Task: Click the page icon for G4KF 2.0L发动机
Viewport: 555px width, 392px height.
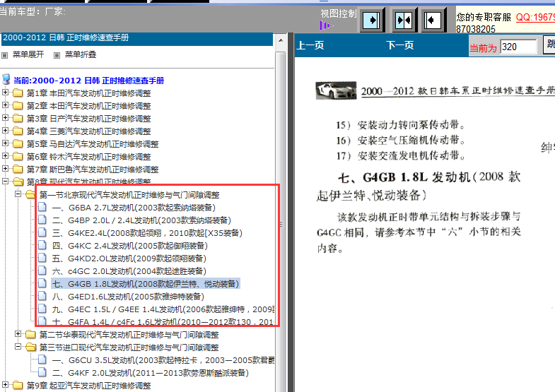Action: [42, 372]
